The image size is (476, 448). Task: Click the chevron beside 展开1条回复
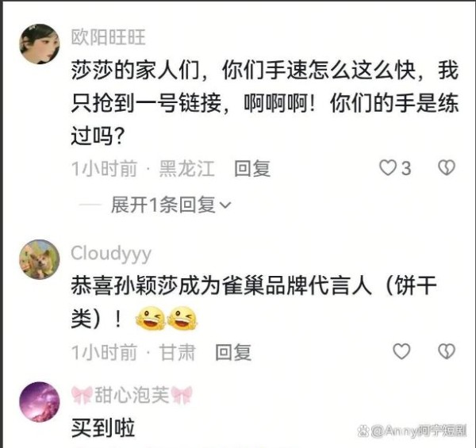point(225,205)
